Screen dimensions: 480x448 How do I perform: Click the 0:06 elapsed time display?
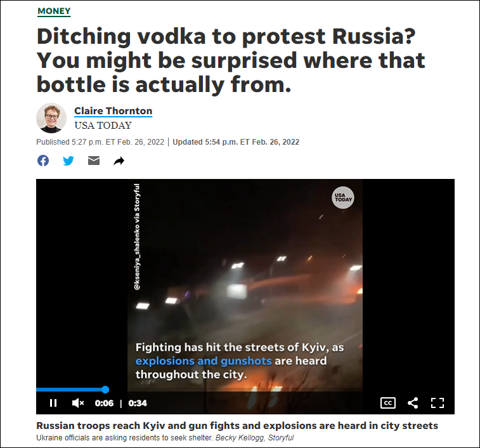(104, 403)
